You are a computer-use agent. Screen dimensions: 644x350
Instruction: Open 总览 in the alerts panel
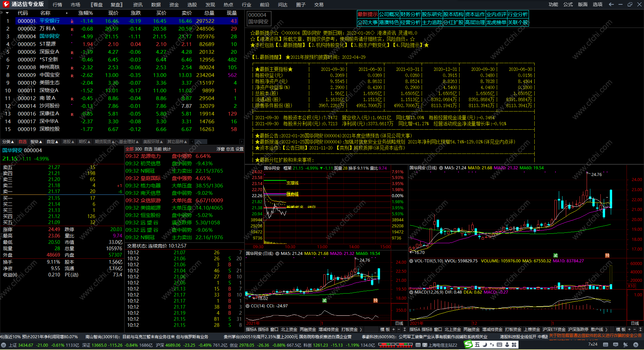[x=230, y=149]
